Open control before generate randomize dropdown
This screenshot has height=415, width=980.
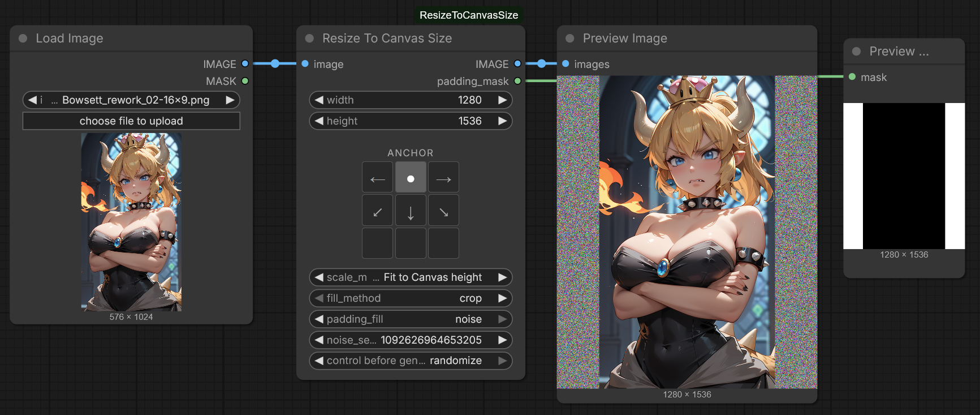coord(411,361)
